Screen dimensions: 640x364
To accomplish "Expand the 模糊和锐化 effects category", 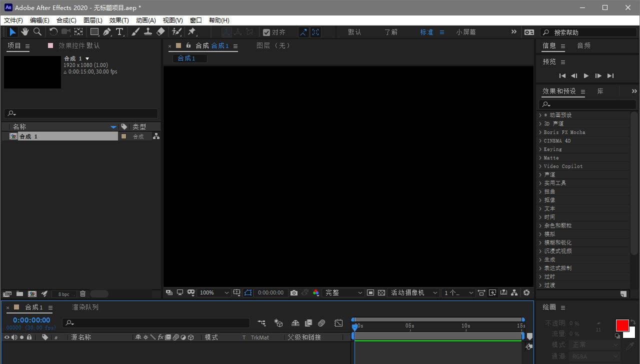I will [x=540, y=242].
